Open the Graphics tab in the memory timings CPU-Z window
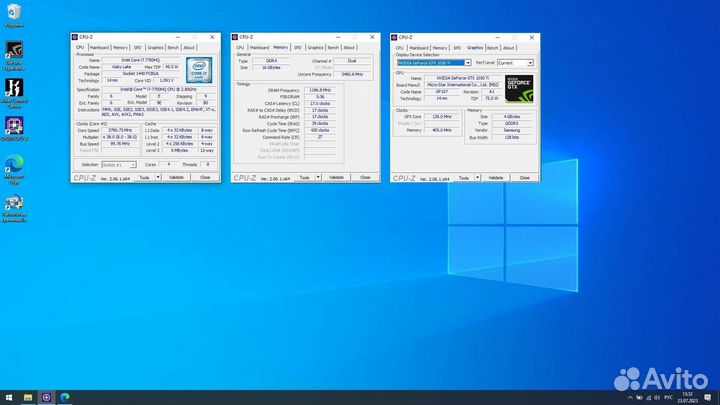 [315, 48]
